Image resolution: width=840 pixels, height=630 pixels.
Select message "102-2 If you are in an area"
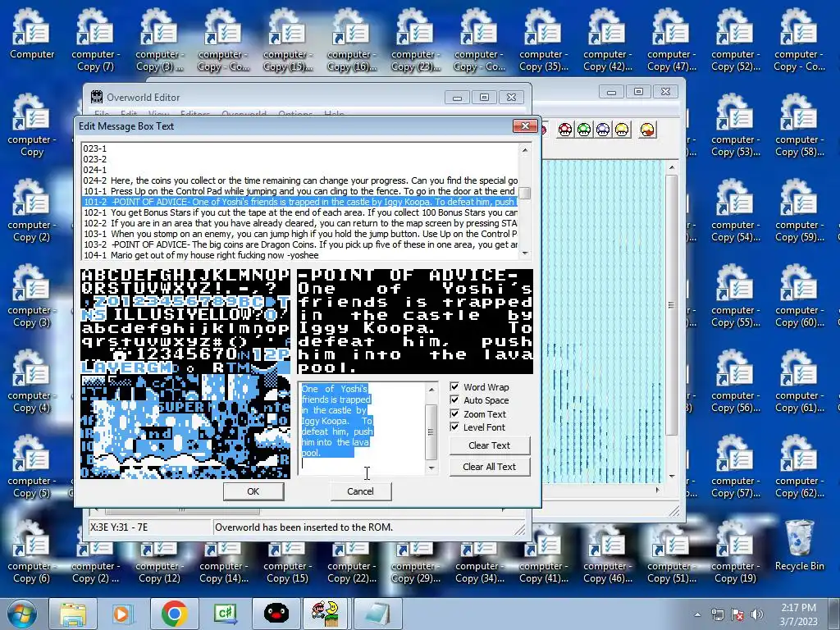(x=300, y=223)
